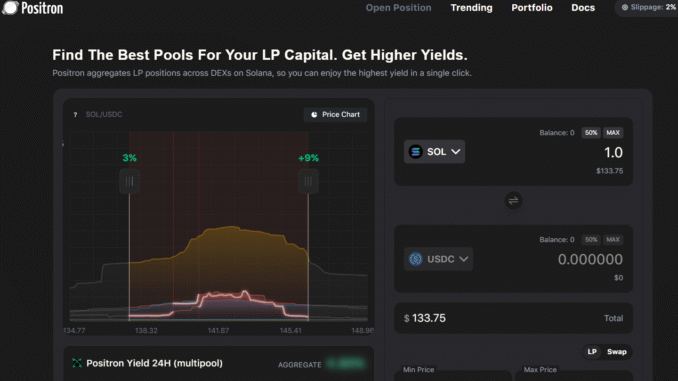Click the Positron planet logo icon
The image size is (678, 381).
(10, 7)
